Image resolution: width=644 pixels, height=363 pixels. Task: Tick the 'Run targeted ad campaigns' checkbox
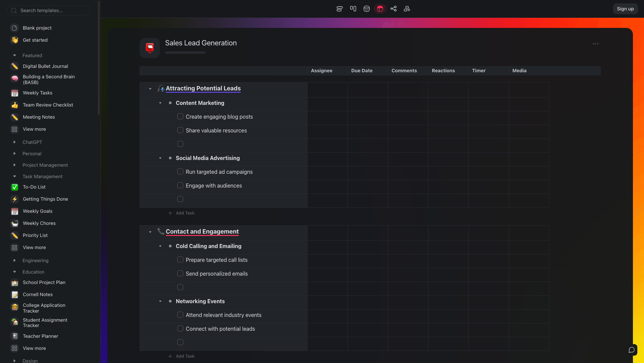[x=180, y=172]
